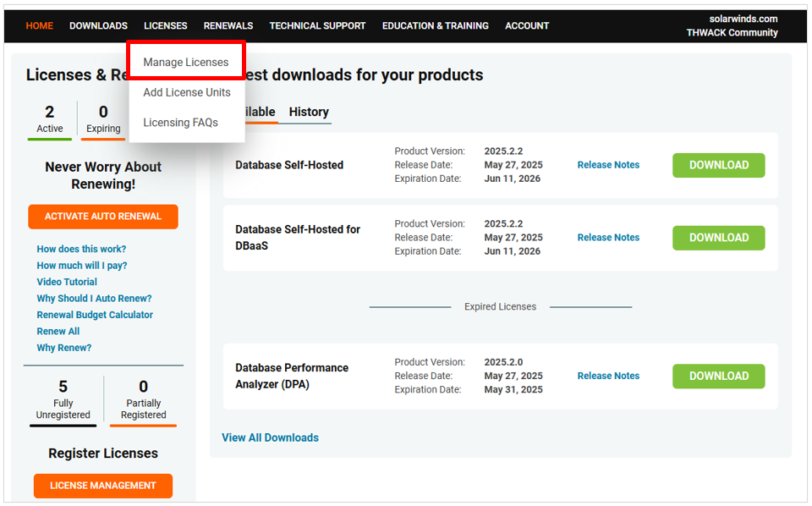Open Release Notes for Database Self-Hosted
812x506 pixels.
608,165
